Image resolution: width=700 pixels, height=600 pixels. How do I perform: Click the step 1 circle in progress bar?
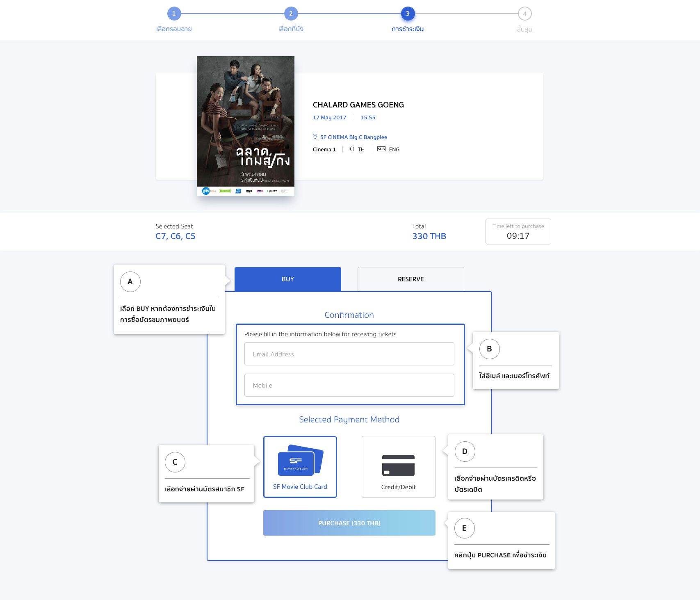[x=174, y=14]
